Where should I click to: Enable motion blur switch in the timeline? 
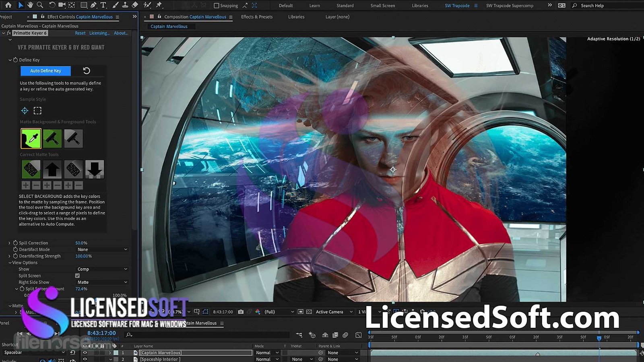(x=345, y=335)
